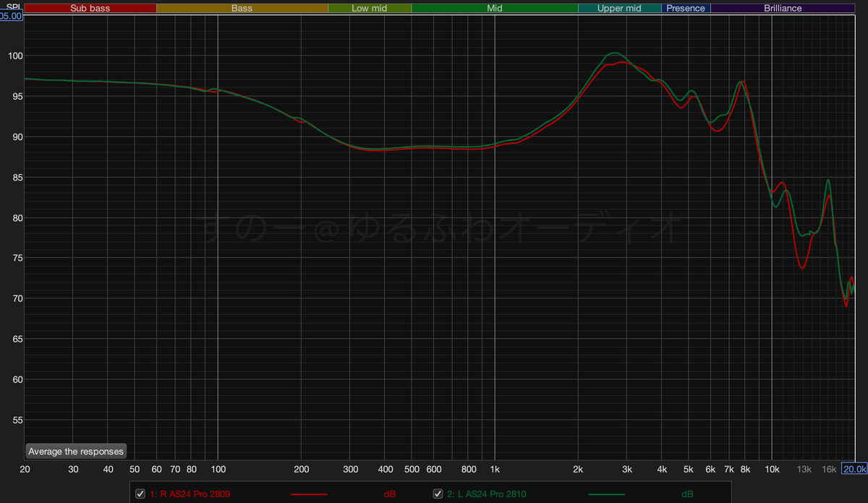Click the Brilliance band label

pyautogui.click(x=783, y=9)
